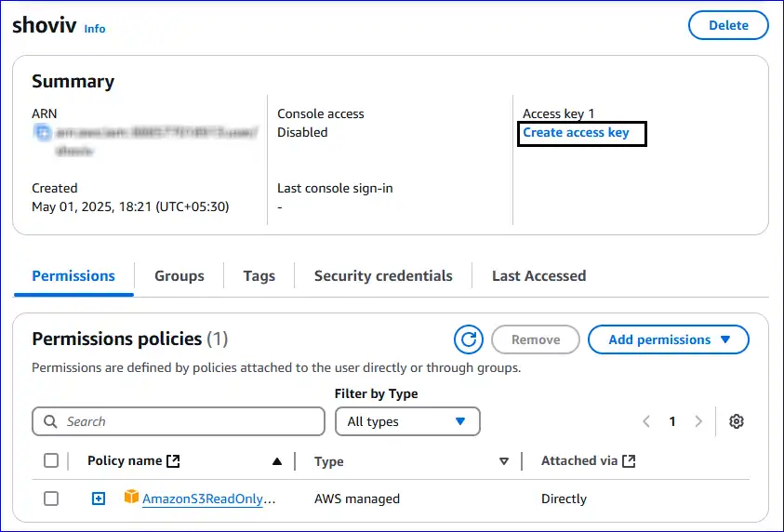Go to the next page of policies
784x532 pixels.
tap(698, 421)
